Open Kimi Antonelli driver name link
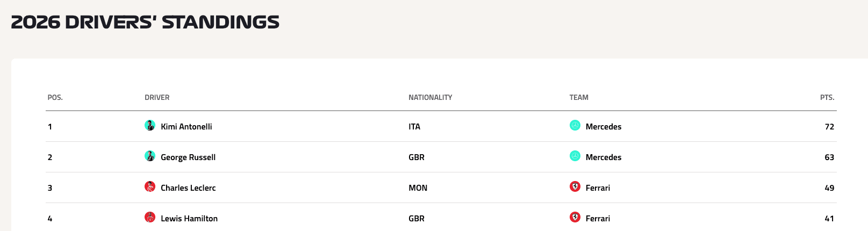The image size is (868, 231). pyautogui.click(x=186, y=127)
